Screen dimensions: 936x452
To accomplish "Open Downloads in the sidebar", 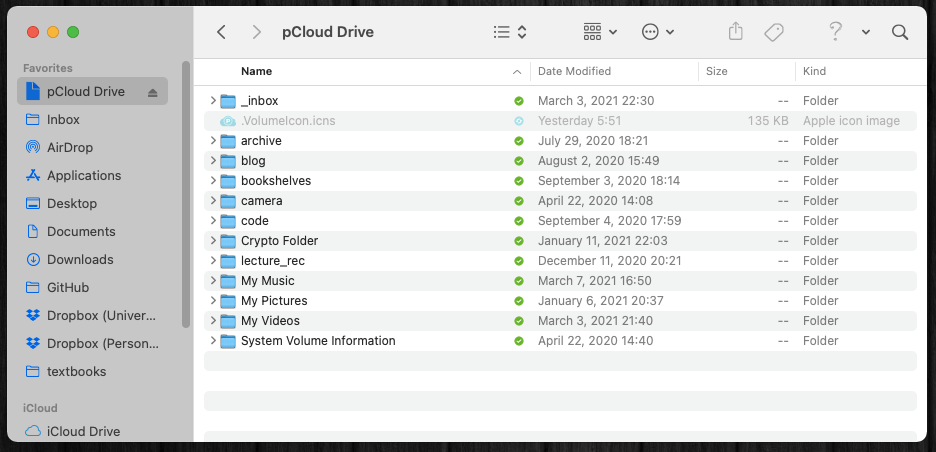I will coord(80,259).
